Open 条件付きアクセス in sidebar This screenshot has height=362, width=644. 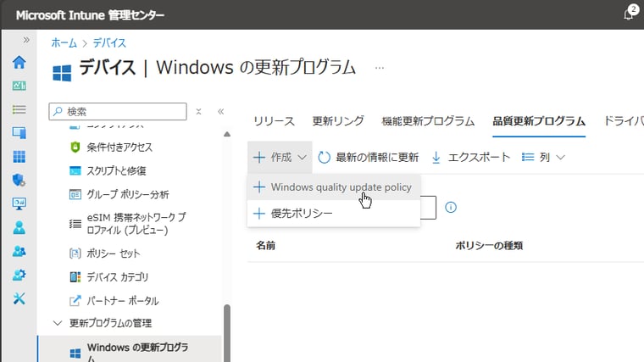click(x=119, y=148)
